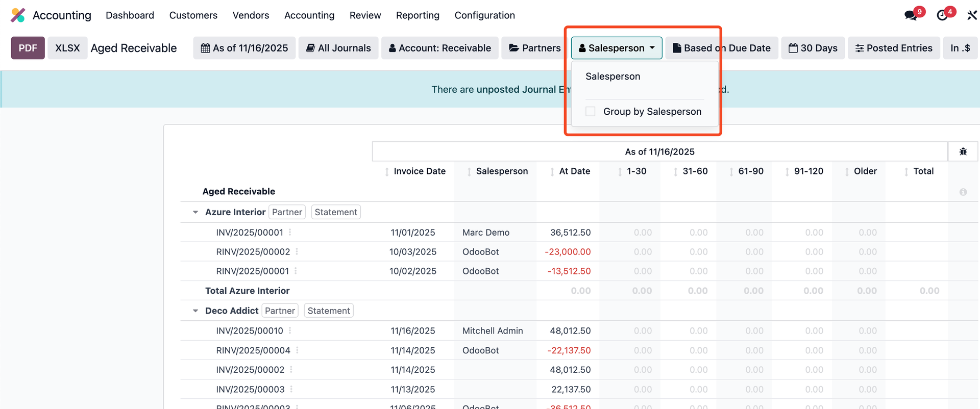Sort by 31-60 column arrow
The image size is (980, 409).
coord(676,172)
